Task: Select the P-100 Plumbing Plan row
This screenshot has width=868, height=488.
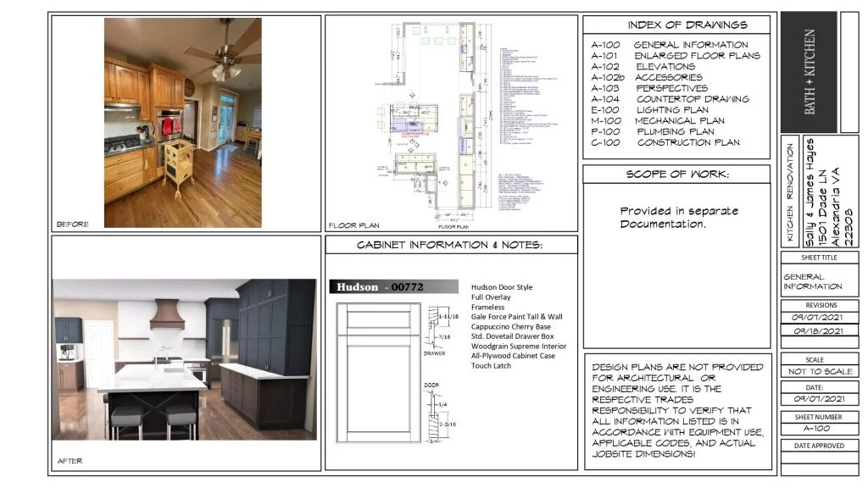Action: [x=653, y=131]
